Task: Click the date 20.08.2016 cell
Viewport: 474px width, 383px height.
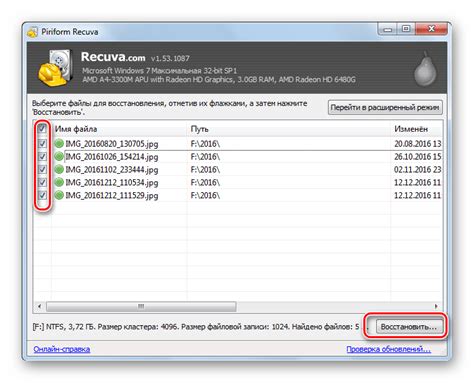Action: [x=417, y=144]
